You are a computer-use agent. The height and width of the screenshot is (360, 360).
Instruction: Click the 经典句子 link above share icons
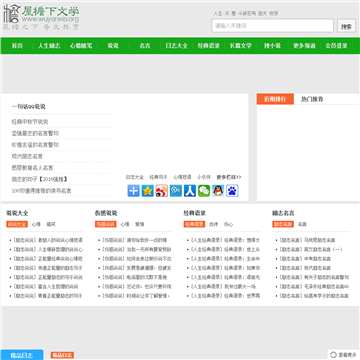[158, 177]
